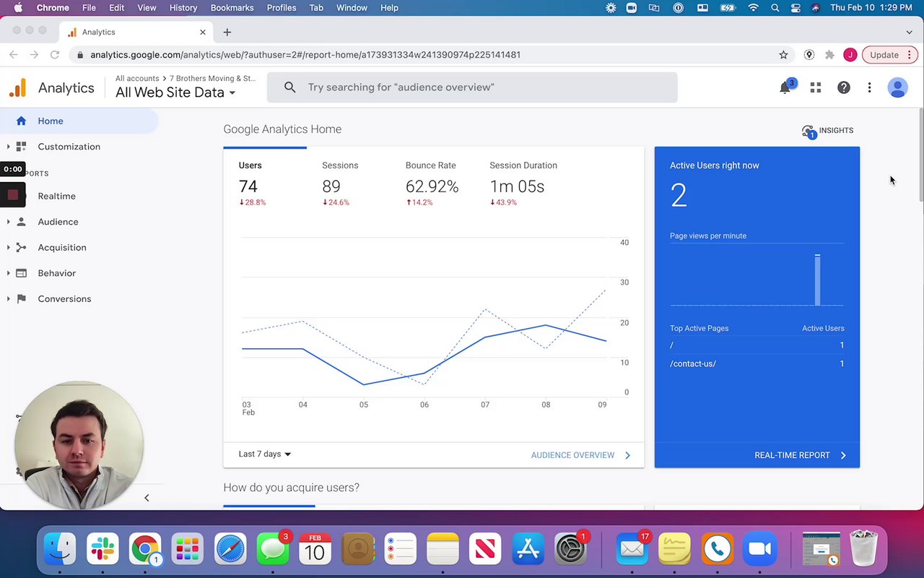Screen dimensions: 924x578
Task: Click the Analytics search field
Action: pos(472,87)
